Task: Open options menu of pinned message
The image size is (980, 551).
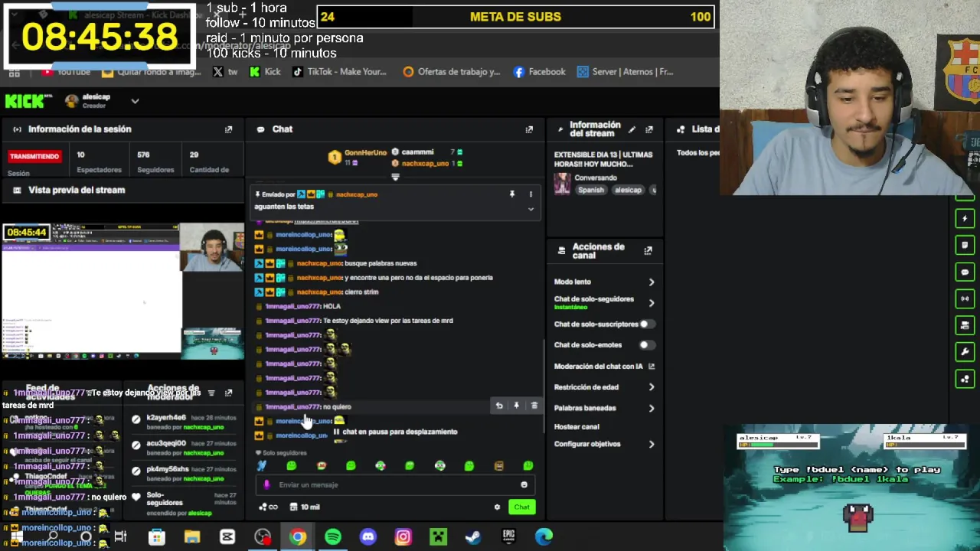Action: (x=531, y=194)
